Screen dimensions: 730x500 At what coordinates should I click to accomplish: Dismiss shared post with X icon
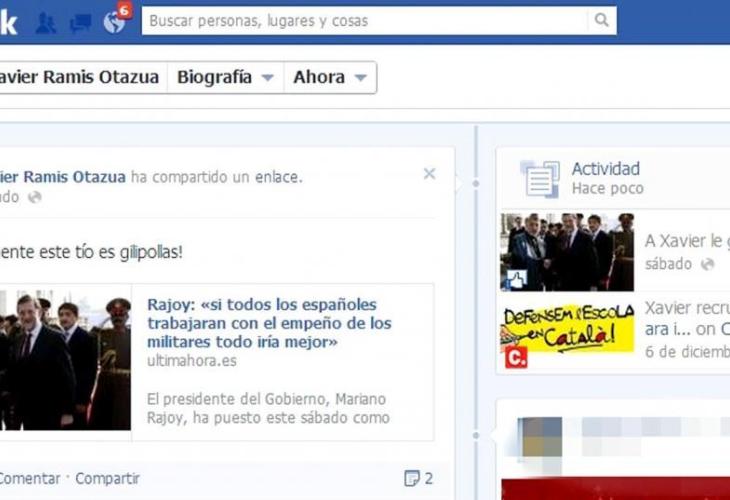tap(429, 174)
